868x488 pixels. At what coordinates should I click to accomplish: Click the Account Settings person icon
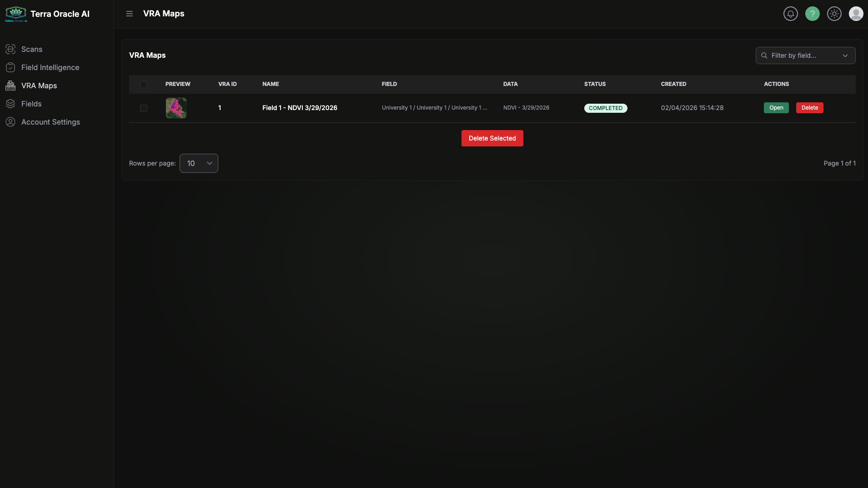pyautogui.click(x=10, y=121)
